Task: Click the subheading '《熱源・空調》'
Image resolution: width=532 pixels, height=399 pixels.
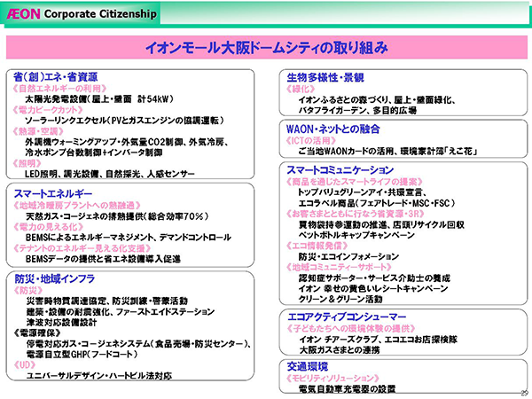Action: point(38,131)
